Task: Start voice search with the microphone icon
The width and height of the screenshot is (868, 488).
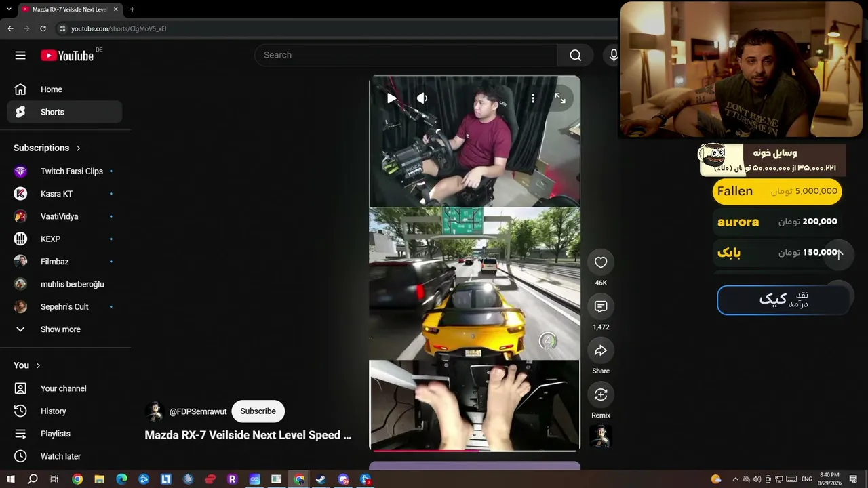Action: coord(613,56)
